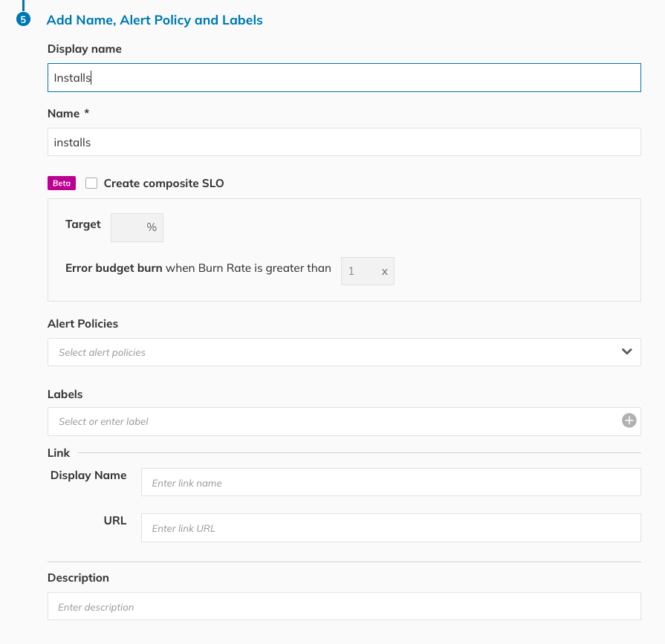
Task: Click the Enter link name field
Action: pos(391,481)
